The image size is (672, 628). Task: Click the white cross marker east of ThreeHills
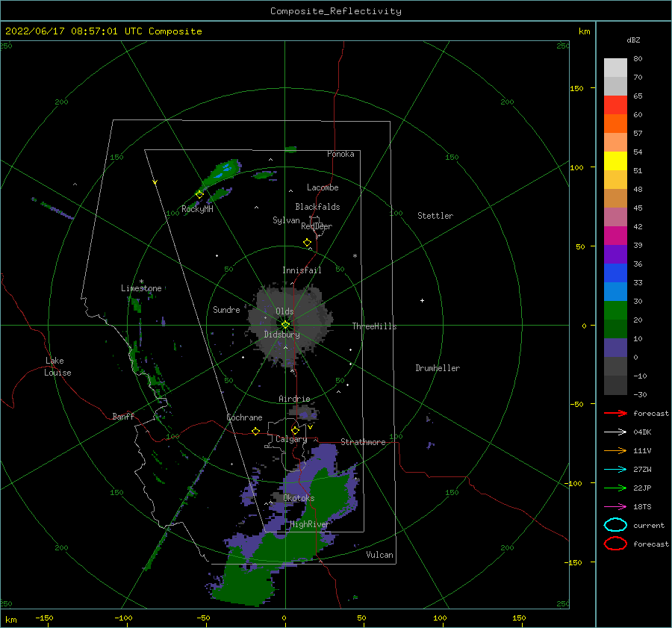click(x=422, y=300)
